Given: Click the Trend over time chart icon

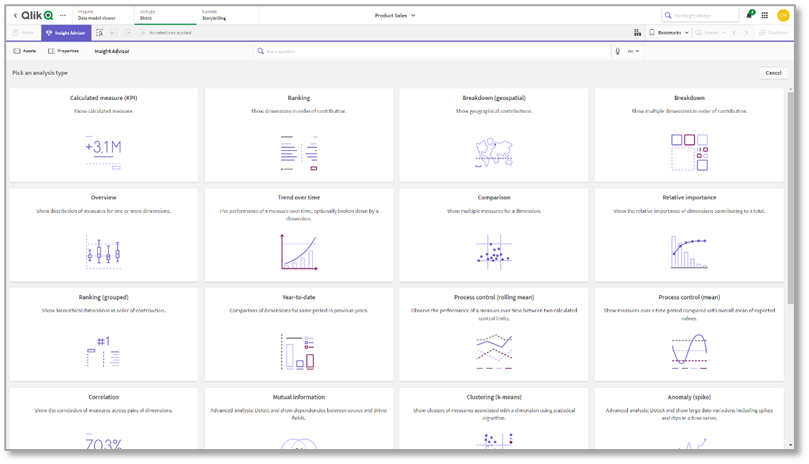Looking at the screenshot, I should pyautogui.click(x=299, y=252).
